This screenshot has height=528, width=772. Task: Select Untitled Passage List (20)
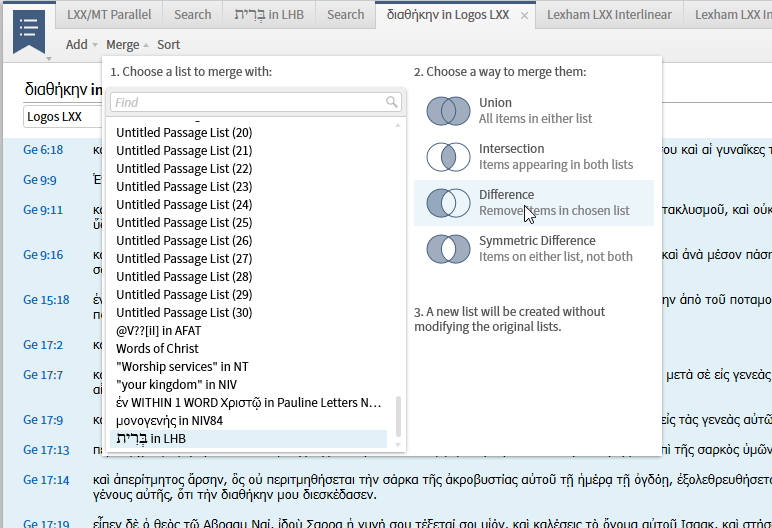tap(184, 132)
